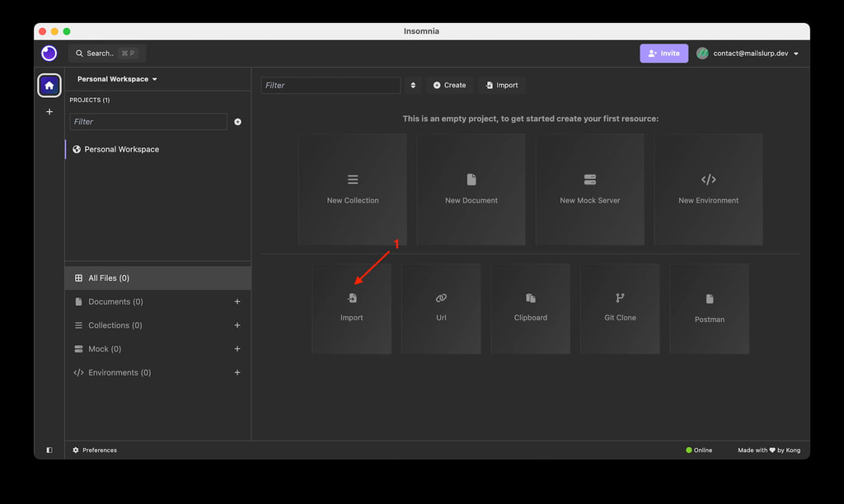
Task: Create a new project with the plus circle icon
Action: (237, 122)
